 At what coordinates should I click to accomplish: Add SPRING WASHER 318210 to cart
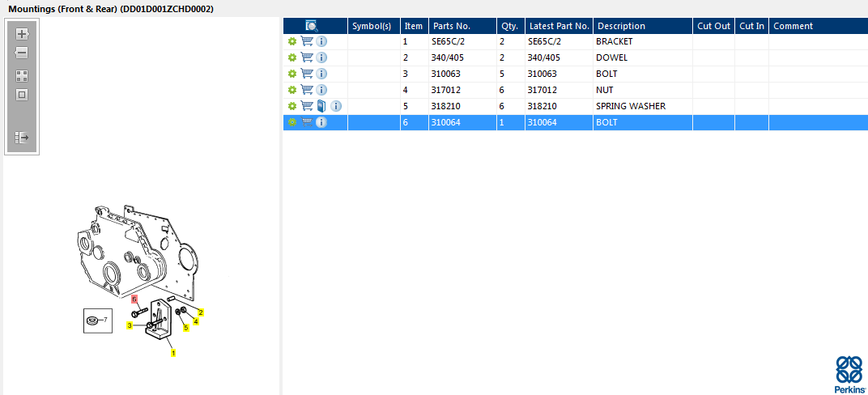click(x=307, y=106)
